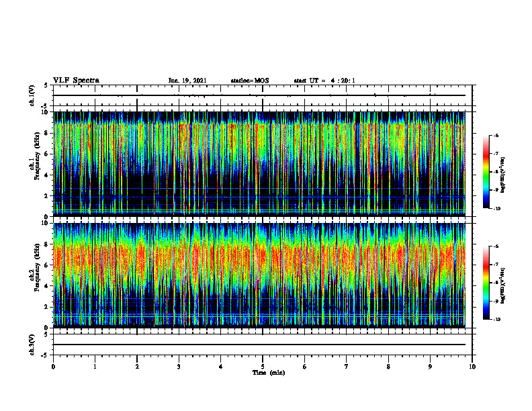Click time axis tick label "3"
The image size is (532, 411).
(x=179, y=367)
